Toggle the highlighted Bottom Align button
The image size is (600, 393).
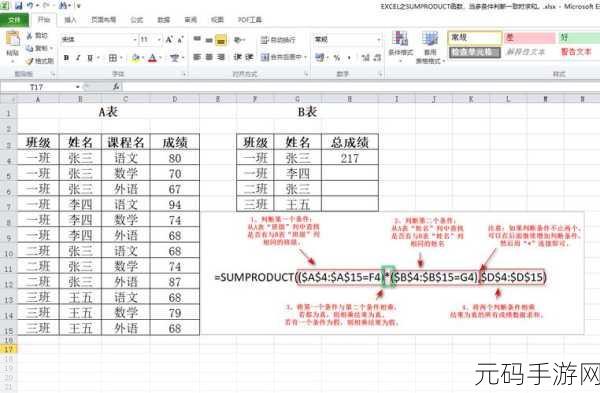pos(221,39)
